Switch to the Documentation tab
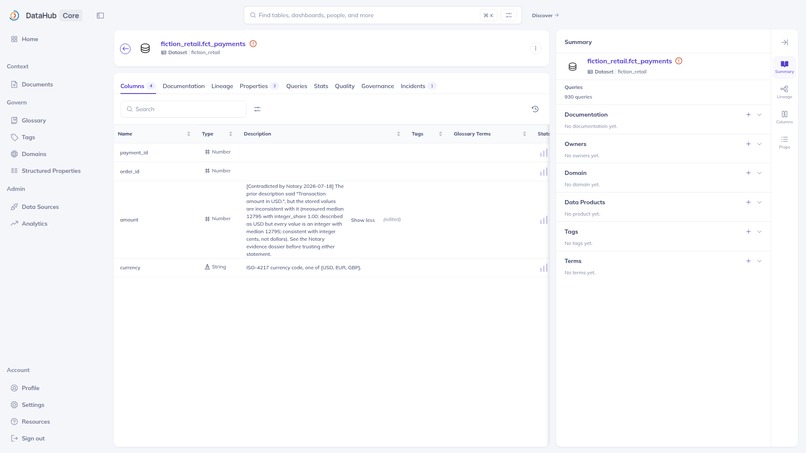Image resolution: width=806 pixels, height=453 pixels. click(184, 86)
